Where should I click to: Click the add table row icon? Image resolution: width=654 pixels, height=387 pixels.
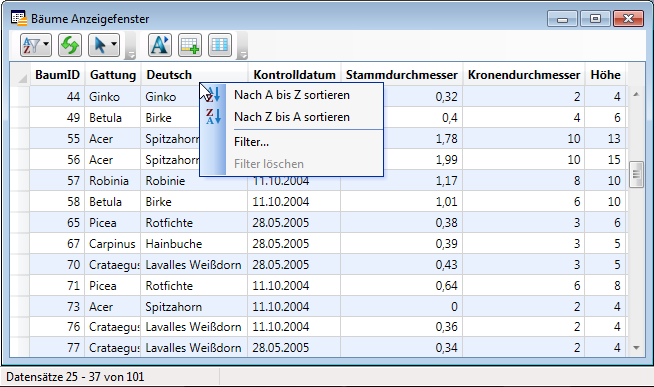point(190,45)
